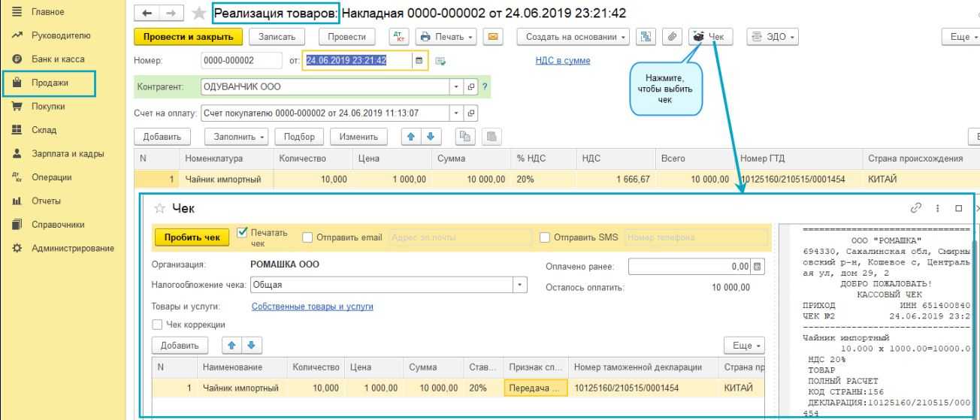Send the document by email envelope icon
Viewport: 980px width, 420px height.
coord(493,37)
